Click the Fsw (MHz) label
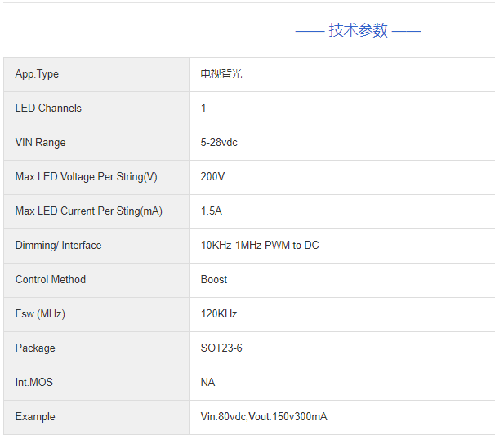495x448 pixels. coord(40,314)
